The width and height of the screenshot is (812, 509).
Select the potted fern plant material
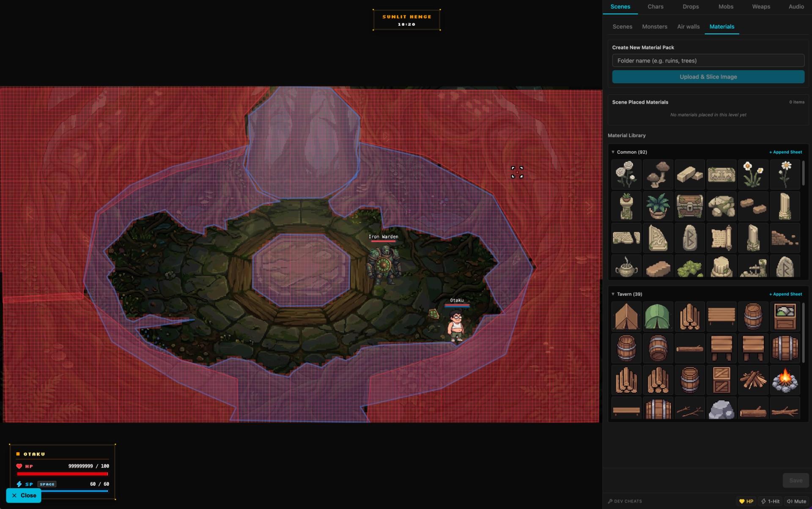[658, 206]
